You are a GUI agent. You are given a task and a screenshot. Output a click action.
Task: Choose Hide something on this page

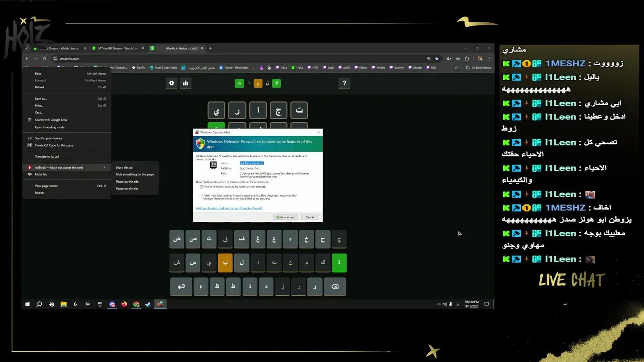(134, 174)
